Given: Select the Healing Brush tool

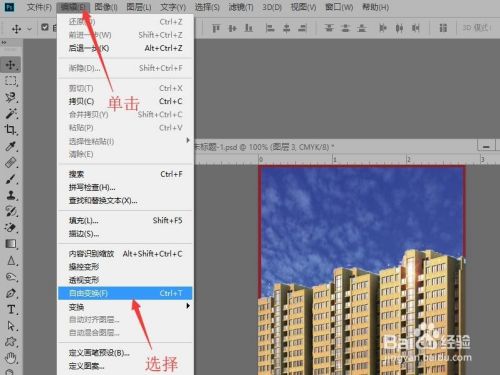Looking at the screenshot, I should (x=11, y=162).
